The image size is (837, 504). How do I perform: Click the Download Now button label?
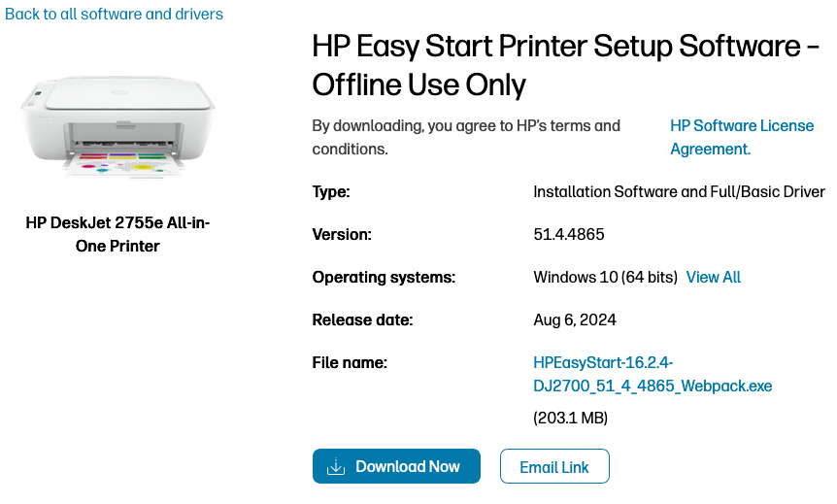pyautogui.click(x=408, y=467)
